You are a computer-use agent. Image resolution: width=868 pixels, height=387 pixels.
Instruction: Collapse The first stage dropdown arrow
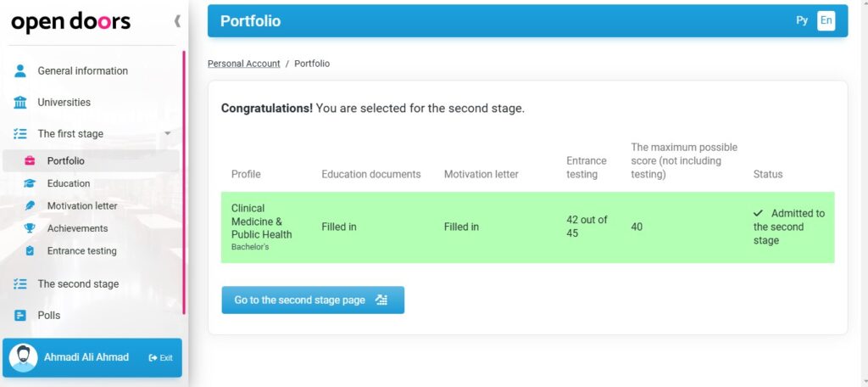[168, 133]
